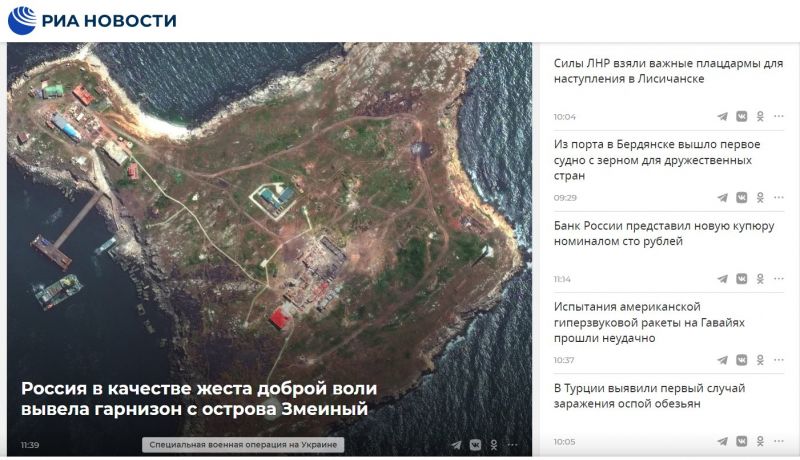The width and height of the screenshot is (800, 460).
Task: Click the РИА Новости globe logo
Action: point(22,20)
